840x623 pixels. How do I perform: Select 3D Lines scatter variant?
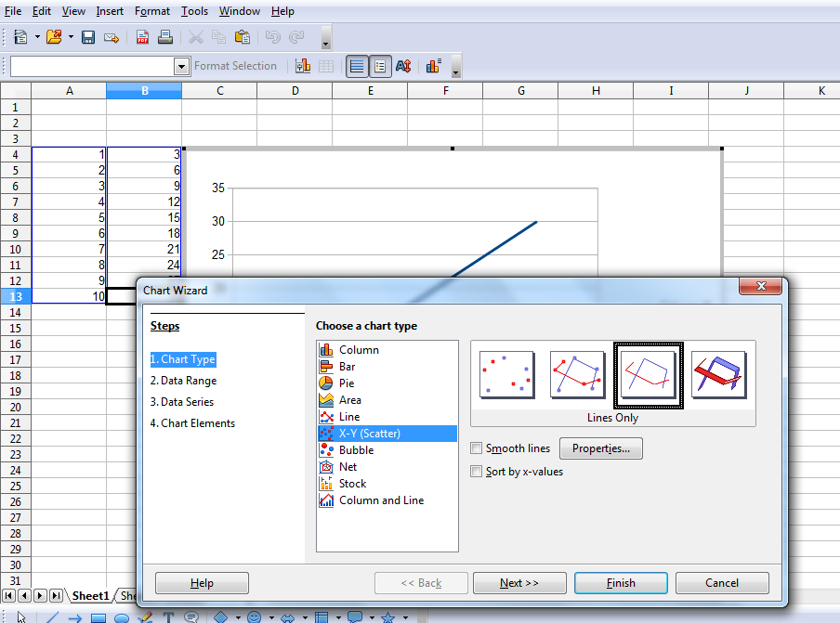[x=718, y=375]
